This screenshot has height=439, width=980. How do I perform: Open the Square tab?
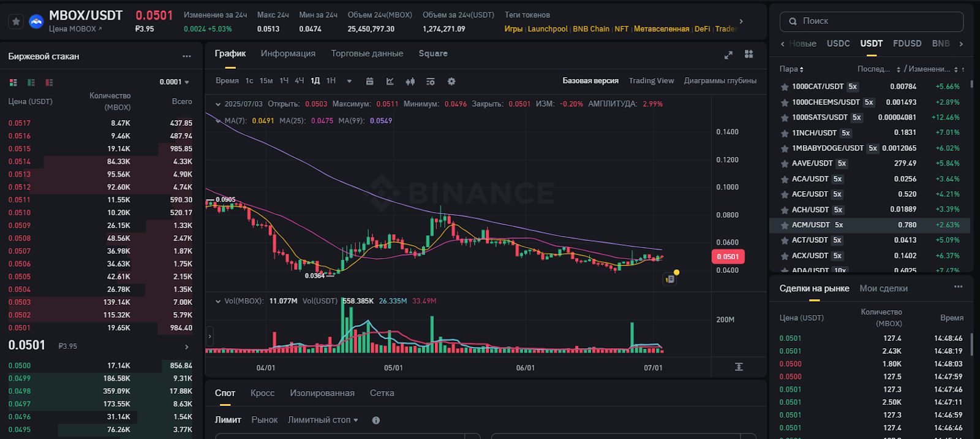point(433,54)
